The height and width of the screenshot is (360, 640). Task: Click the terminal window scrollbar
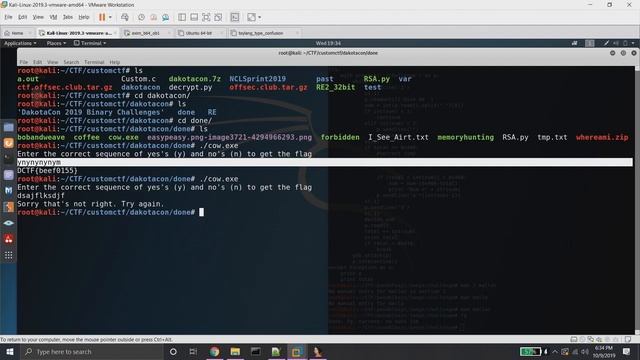[637, 200]
